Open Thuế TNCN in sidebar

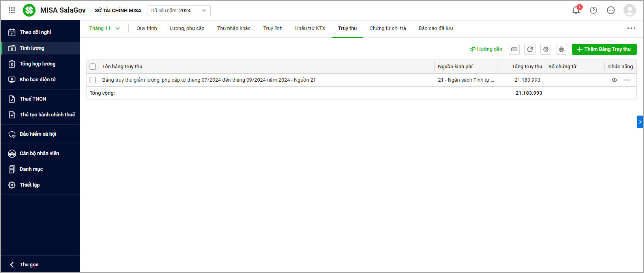[40, 99]
